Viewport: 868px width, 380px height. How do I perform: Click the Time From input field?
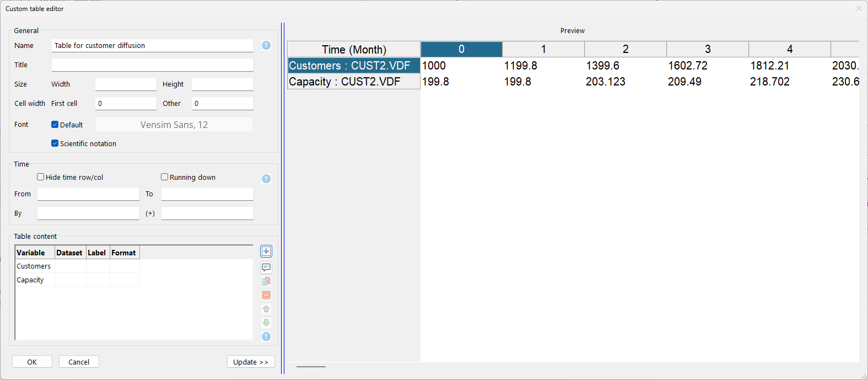[88, 194]
